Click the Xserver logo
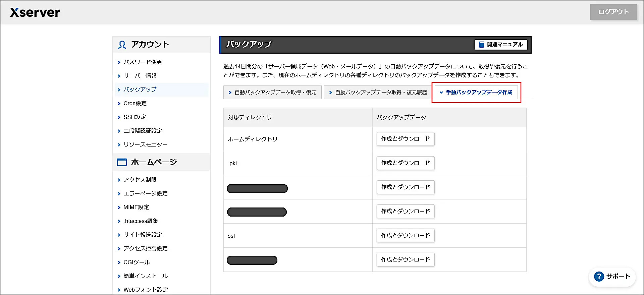Viewport: 644px width, 295px height. coord(35,12)
